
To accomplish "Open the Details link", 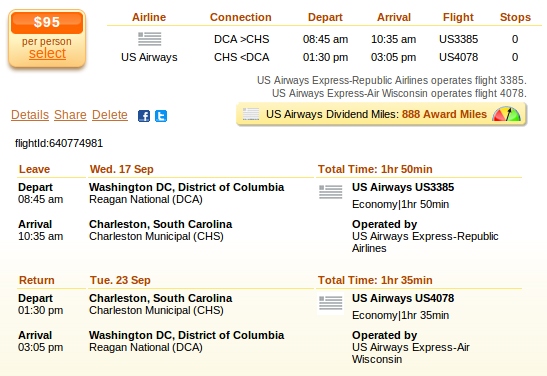I will coord(30,115).
